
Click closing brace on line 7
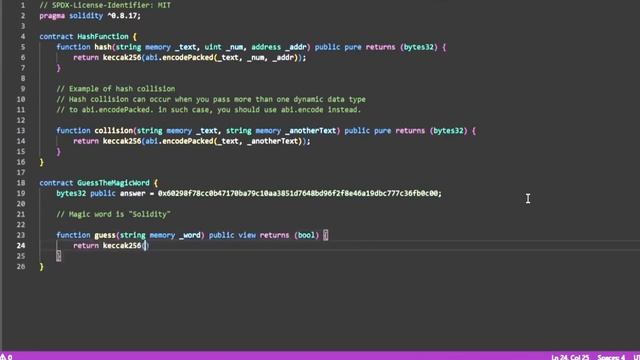pos(58,68)
